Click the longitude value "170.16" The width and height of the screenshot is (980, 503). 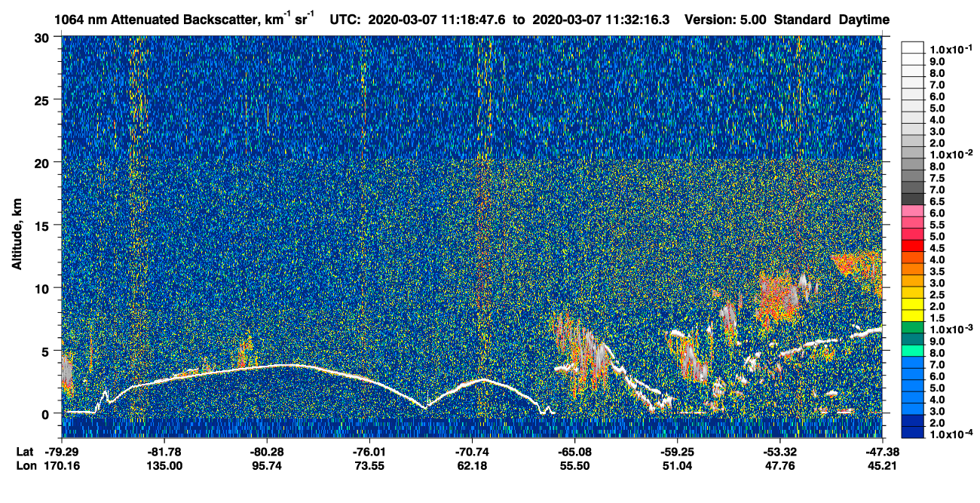point(62,466)
